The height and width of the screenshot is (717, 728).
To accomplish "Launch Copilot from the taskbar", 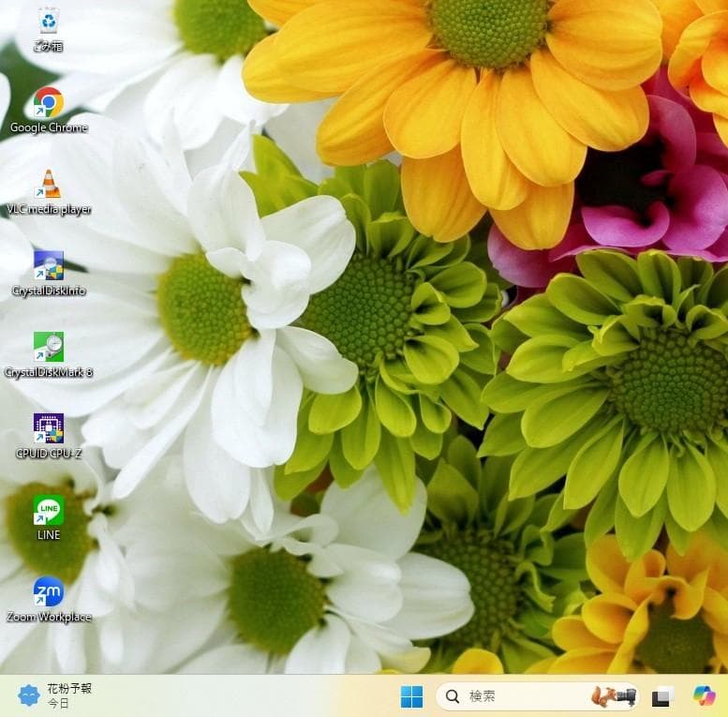I will (x=704, y=696).
